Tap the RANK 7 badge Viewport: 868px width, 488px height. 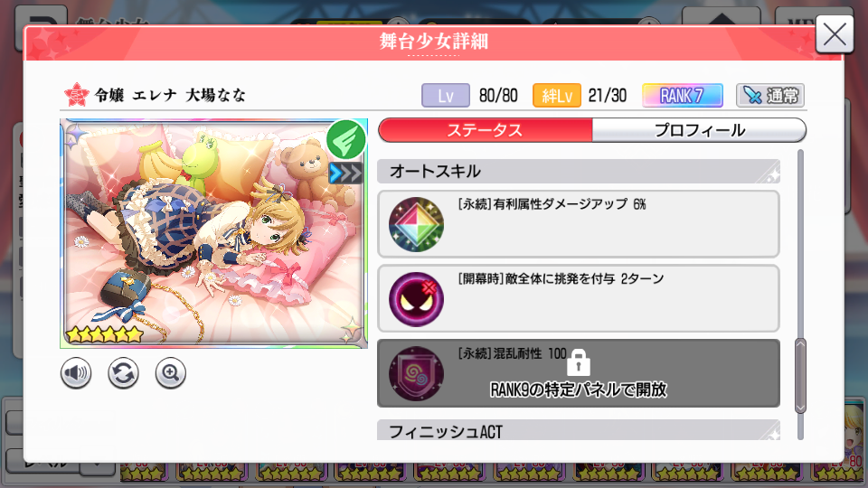click(683, 96)
